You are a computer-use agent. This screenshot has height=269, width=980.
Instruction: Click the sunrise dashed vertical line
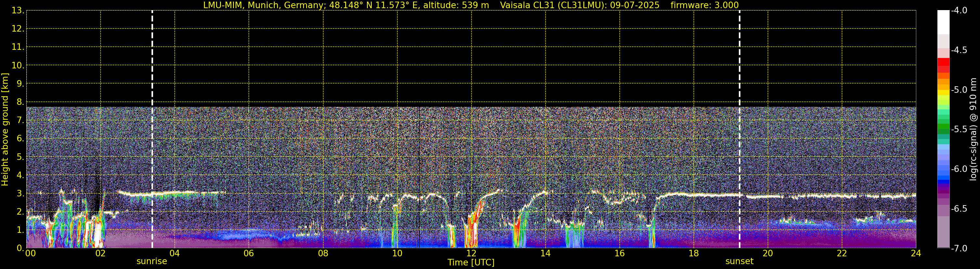pos(152,114)
